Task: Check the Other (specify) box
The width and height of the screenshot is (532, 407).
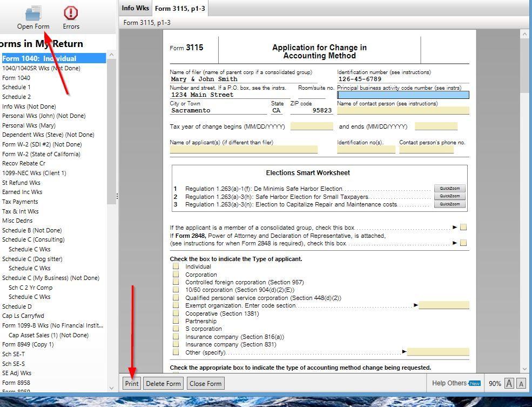Action: pos(176,352)
